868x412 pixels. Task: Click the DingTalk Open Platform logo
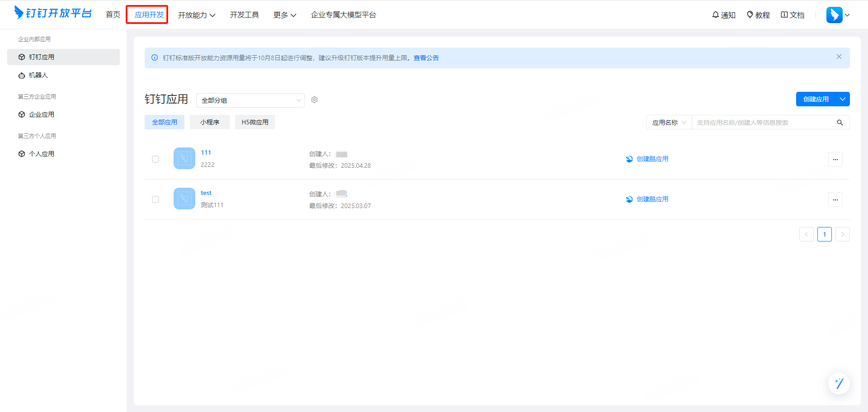53,13
